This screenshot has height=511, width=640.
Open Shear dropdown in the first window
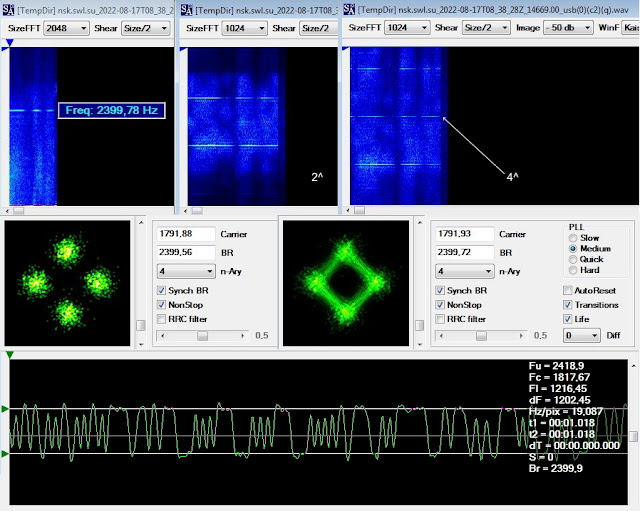pyautogui.click(x=145, y=28)
